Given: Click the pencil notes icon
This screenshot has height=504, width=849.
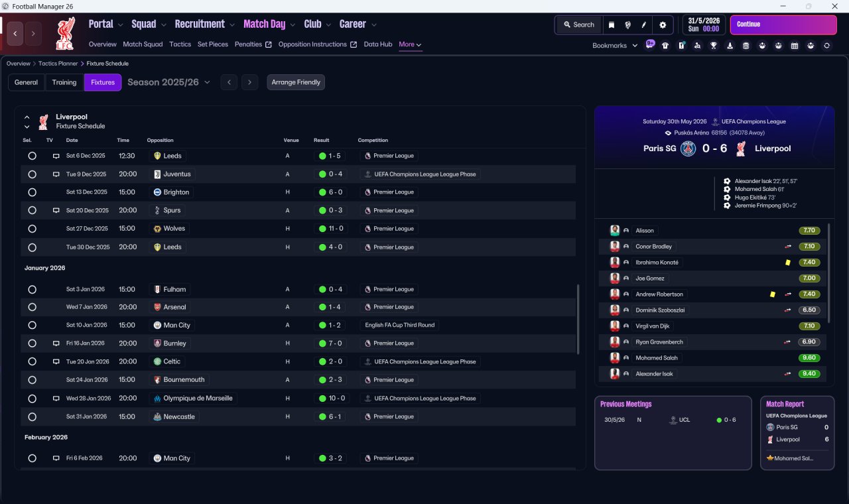Looking at the screenshot, I should tap(643, 25).
